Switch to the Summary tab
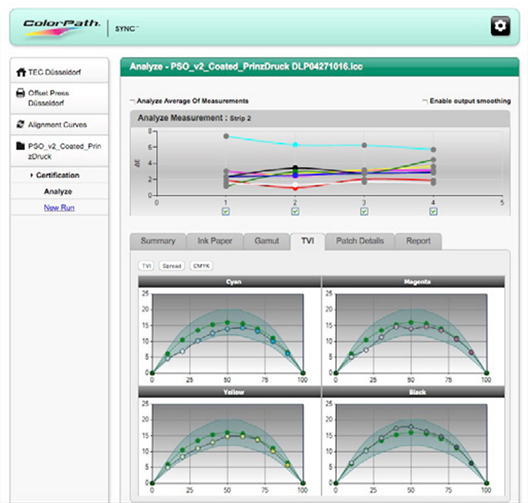 [x=158, y=241]
